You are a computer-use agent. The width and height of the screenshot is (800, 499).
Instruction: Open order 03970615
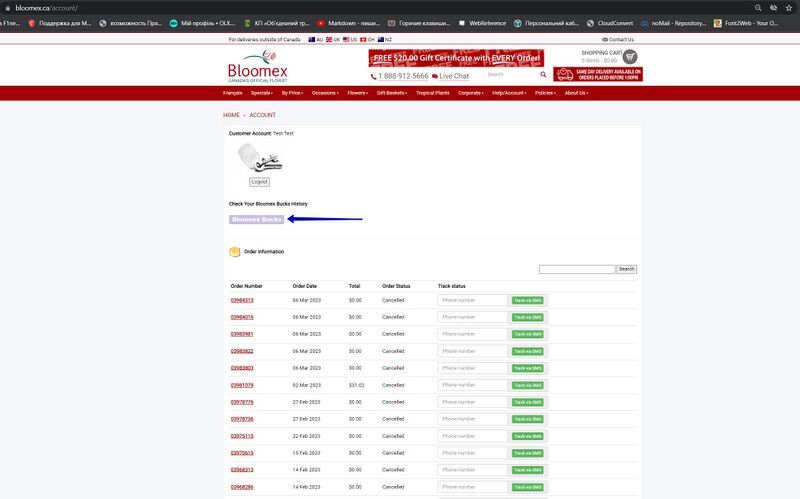click(242, 453)
